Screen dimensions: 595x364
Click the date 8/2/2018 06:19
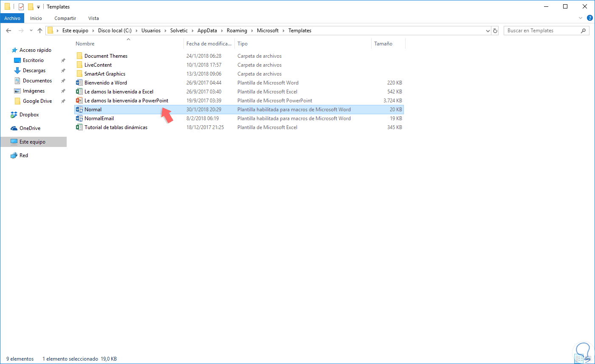203,119
